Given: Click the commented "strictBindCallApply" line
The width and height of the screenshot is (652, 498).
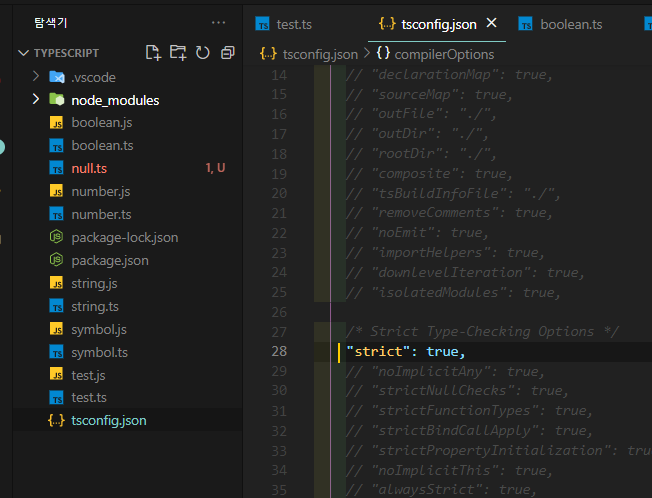Looking at the screenshot, I should tap(469, 431).
